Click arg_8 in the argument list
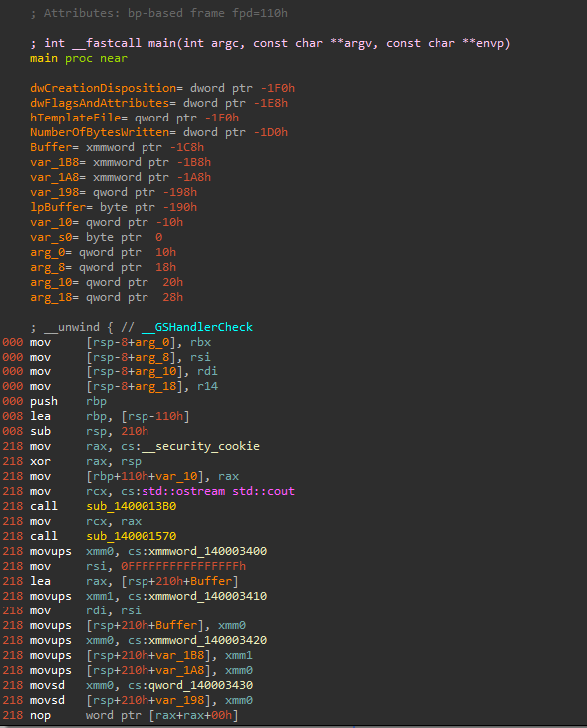The height and width of the screenshot is (728, 587). click(x=48, y=267)
